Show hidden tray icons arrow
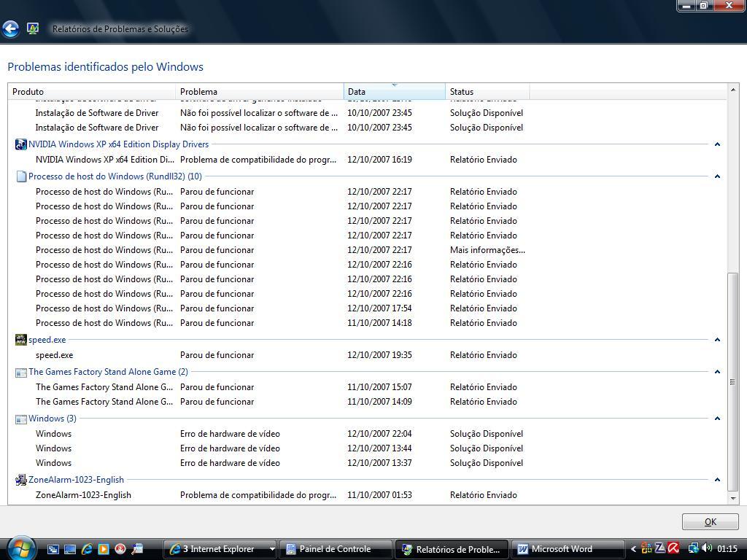This screenshot has height=560, width=747. coord(634,549)
